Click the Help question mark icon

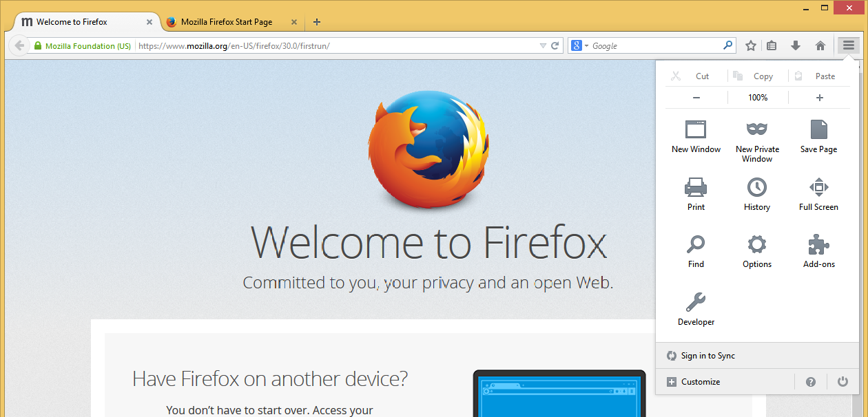tap(811, 382)
